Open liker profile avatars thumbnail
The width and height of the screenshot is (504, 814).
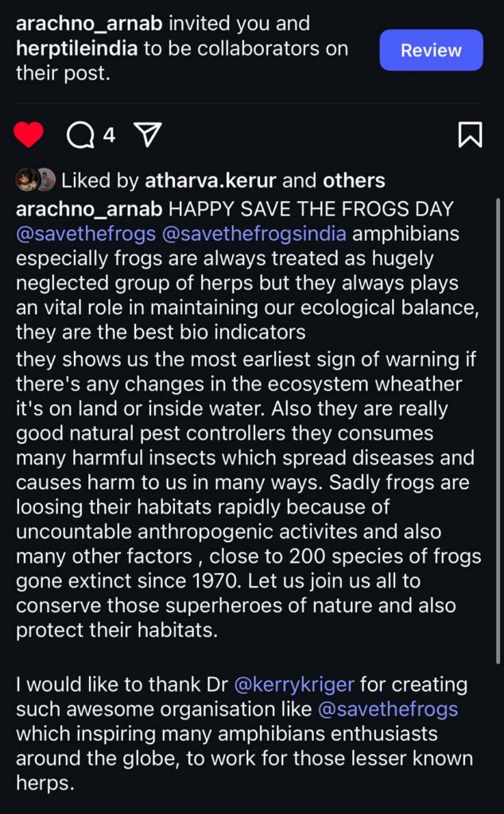[35, 180]
